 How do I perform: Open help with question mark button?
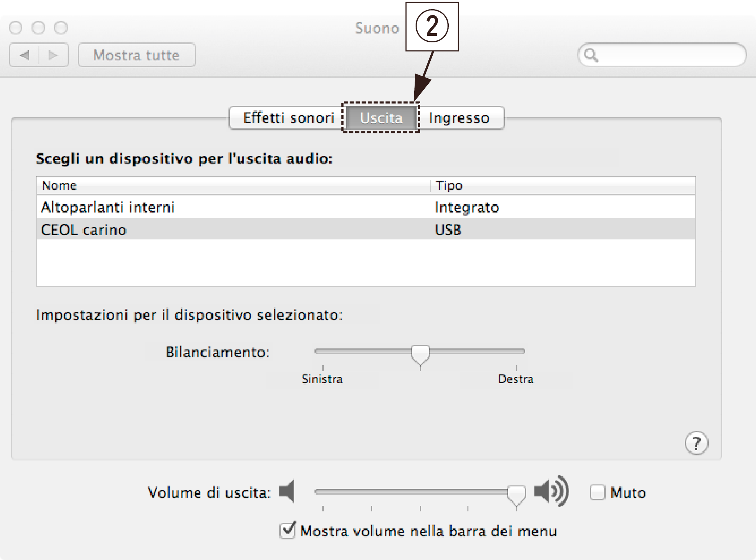[x=696, y=443]
